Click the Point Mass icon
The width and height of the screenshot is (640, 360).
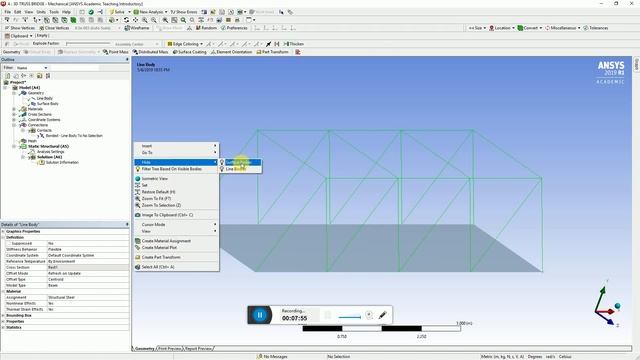105,52
